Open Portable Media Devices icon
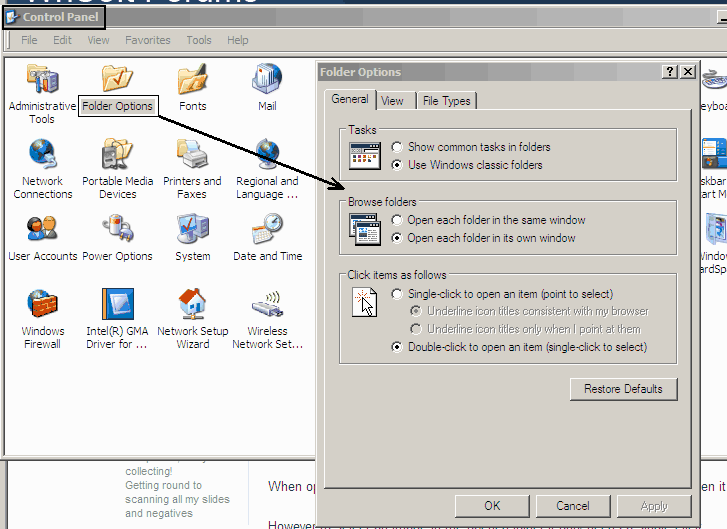Screen dimensions: 727x529 [x=117, y=153]
